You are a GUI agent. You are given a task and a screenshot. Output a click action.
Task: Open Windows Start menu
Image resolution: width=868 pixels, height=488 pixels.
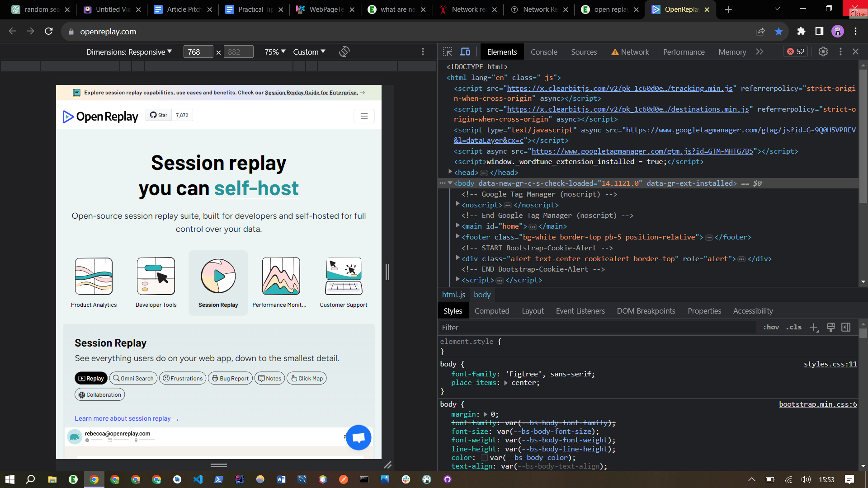click(10, 479)
